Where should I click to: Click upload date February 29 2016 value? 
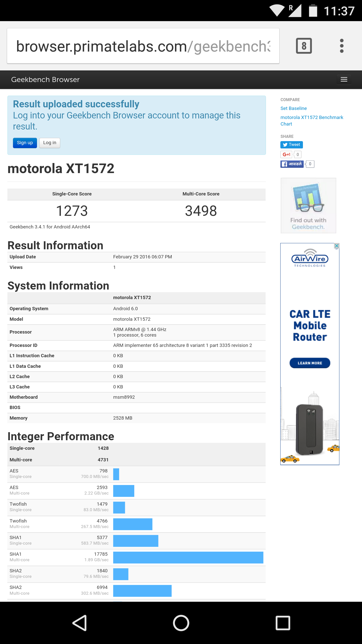[x=143, y=257]
